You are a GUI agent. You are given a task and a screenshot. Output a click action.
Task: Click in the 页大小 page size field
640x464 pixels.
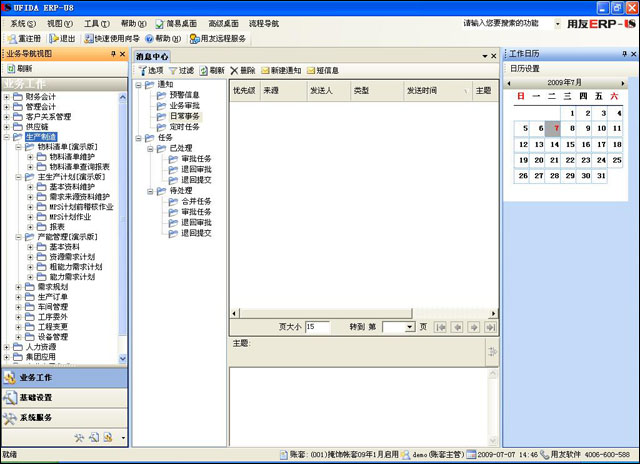317,327
